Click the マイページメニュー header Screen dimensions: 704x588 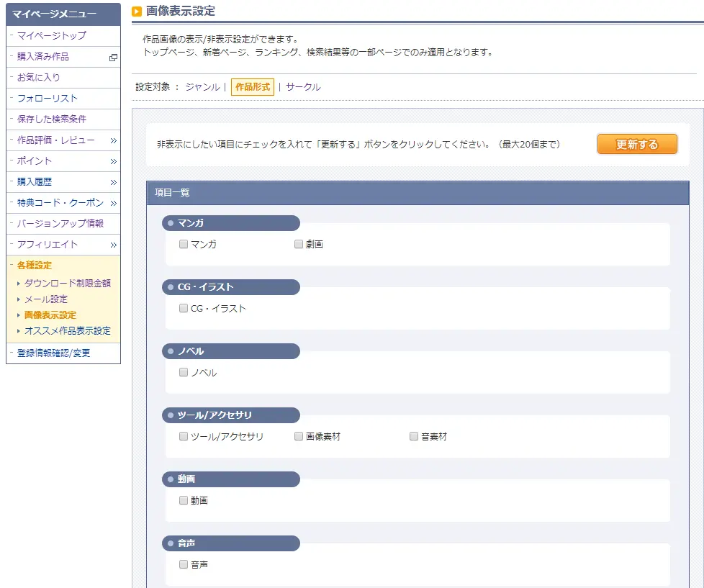pyautogui.click(x=63, y=14)
